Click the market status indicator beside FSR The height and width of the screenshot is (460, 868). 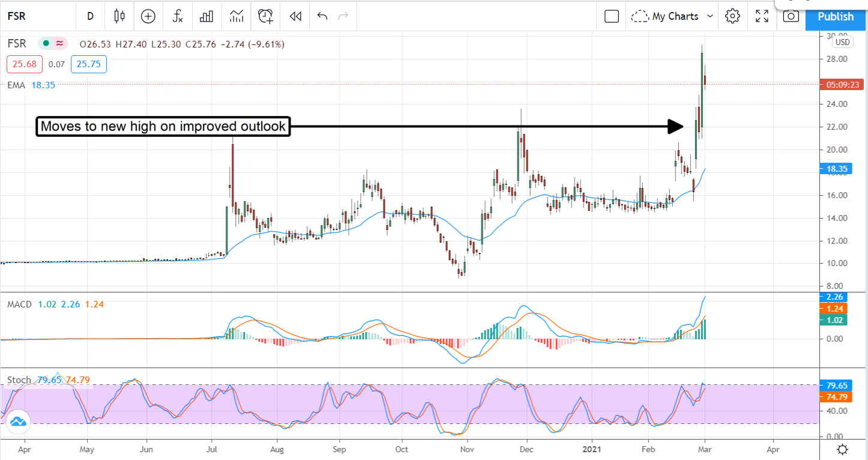coord(46,44)
